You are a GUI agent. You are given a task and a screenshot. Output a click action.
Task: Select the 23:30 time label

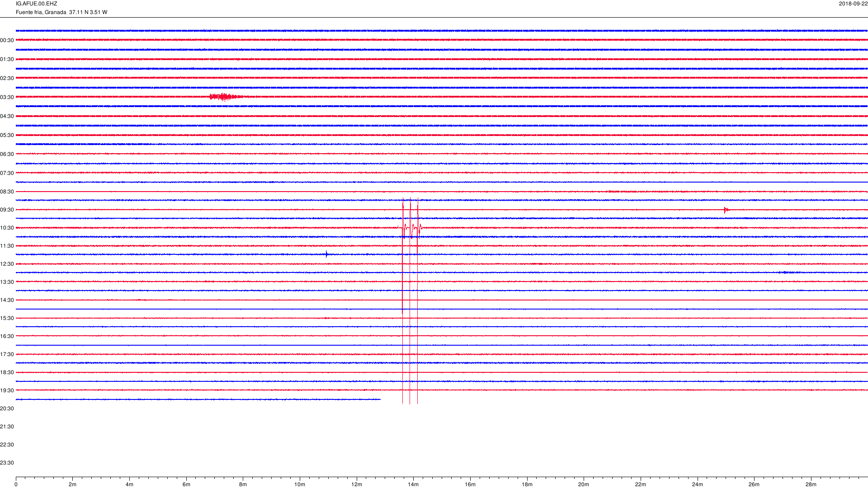coord(7,463)
